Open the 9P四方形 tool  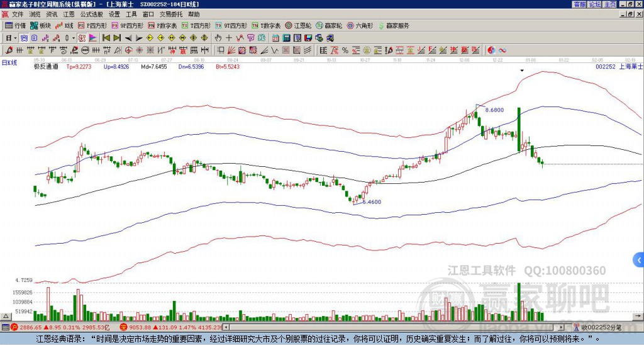(x=127, y=25)
